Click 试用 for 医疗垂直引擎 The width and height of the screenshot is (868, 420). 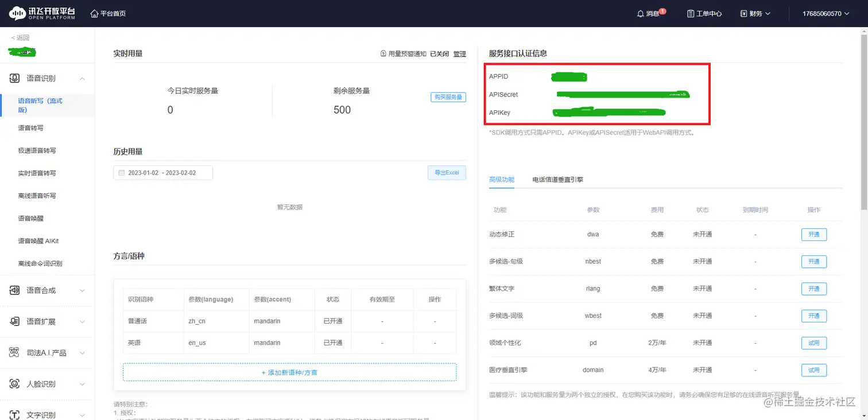pyautogui.click(x=814, y=370)
